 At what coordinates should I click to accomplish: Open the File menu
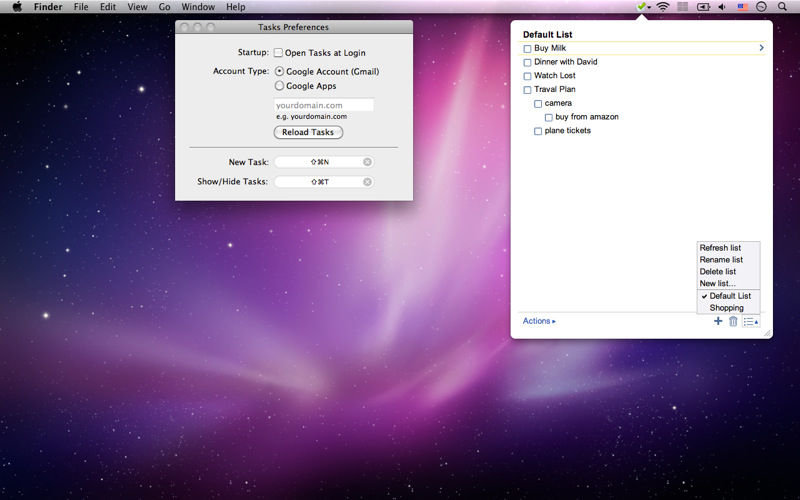(81, 7)
